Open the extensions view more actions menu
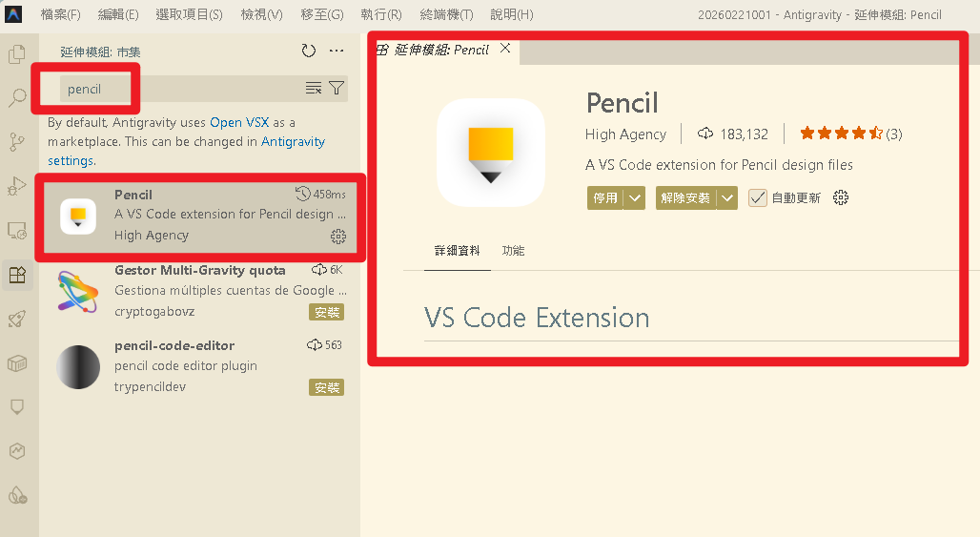Screen dimensions: 980x537 (x=337, y=51)
